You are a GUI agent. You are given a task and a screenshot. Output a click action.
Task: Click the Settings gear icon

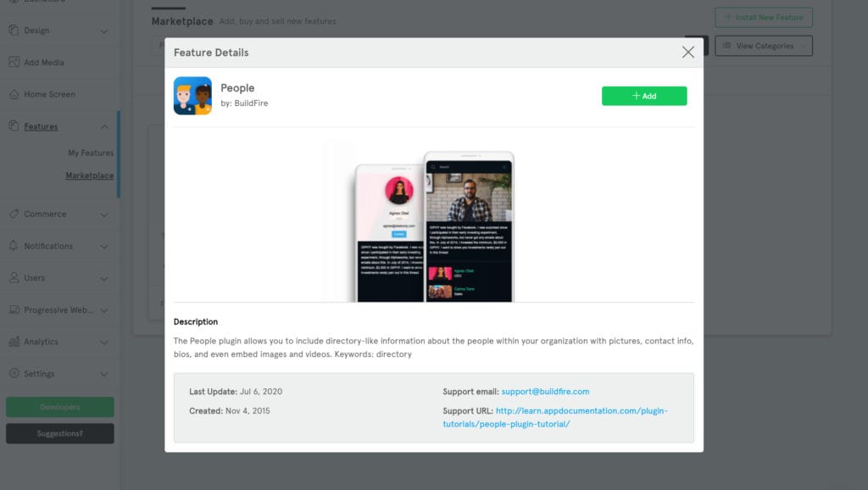pyautogui.click(x=14, y=374)
